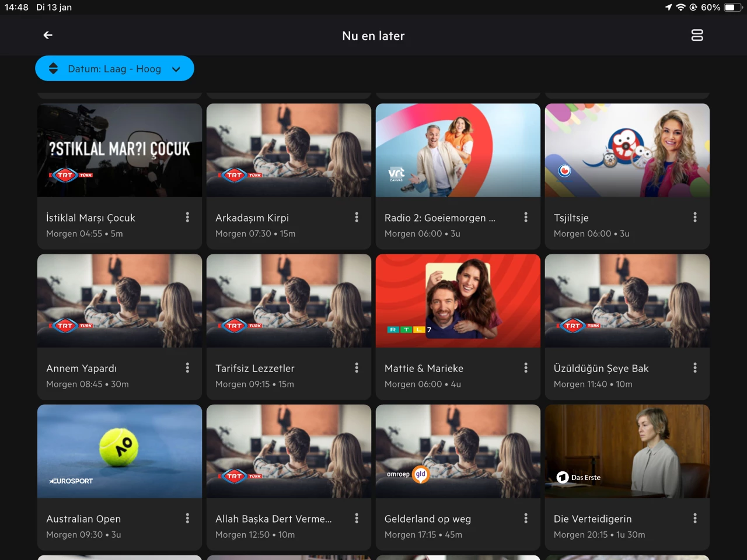Switch to list view layout icon

tap(697, 36)
